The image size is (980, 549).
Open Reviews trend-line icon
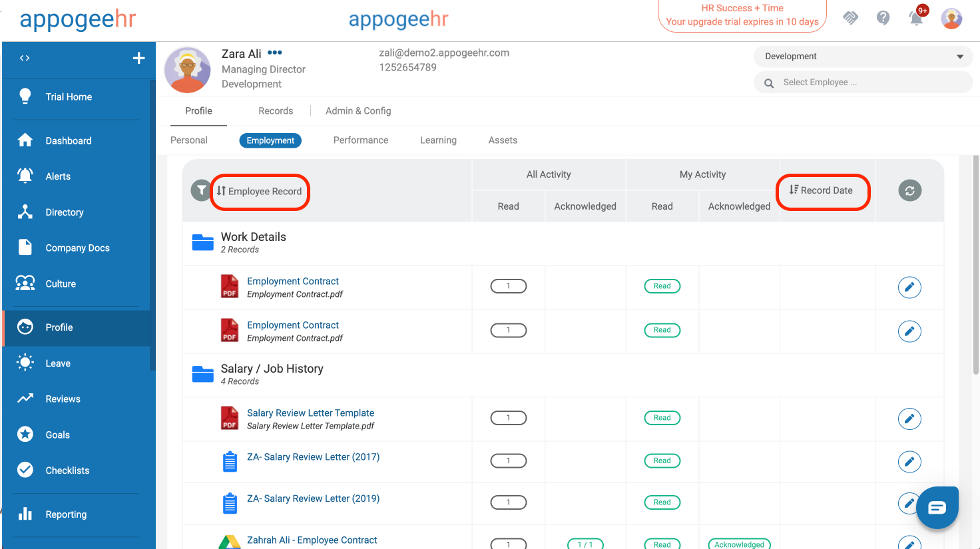[25, 399]
